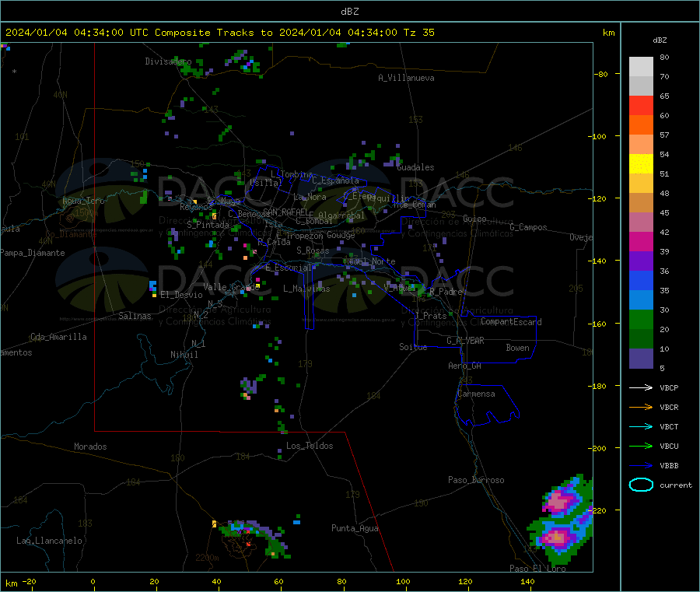Screen dimensions: 700x592
Task: Click the '-200' tick on right axis
Action: (597, 448)
